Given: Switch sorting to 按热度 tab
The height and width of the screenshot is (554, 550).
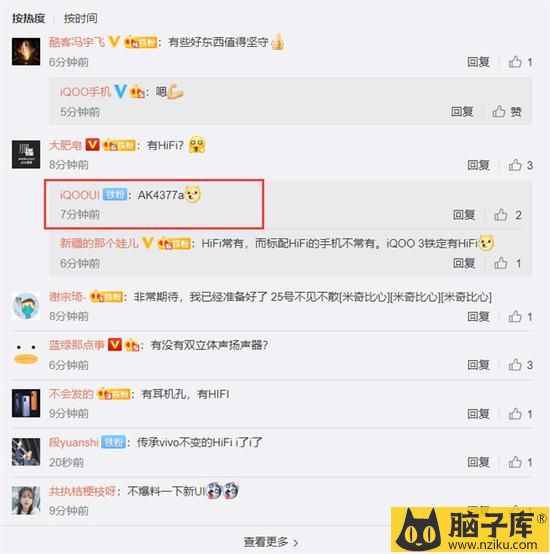Looking at the screenshot, I should pos(29,18).
